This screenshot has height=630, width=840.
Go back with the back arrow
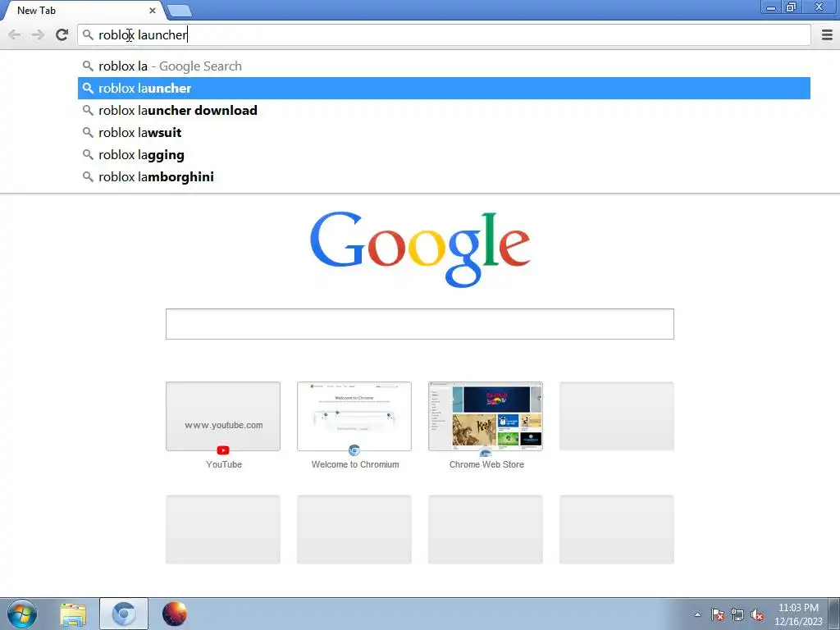(x=15, y=34)
